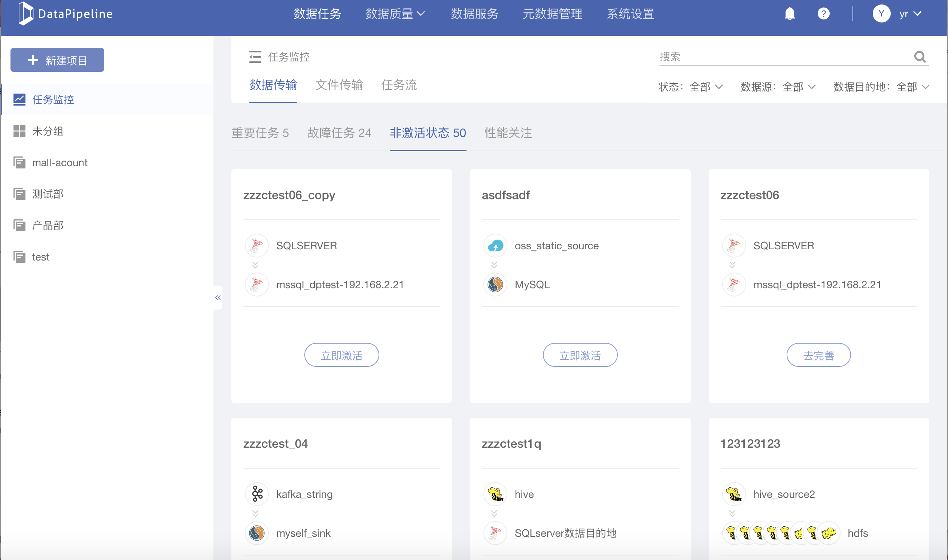948x560 pixels.
Task: Click the search magnifier icon
Action: coord(920,57)
